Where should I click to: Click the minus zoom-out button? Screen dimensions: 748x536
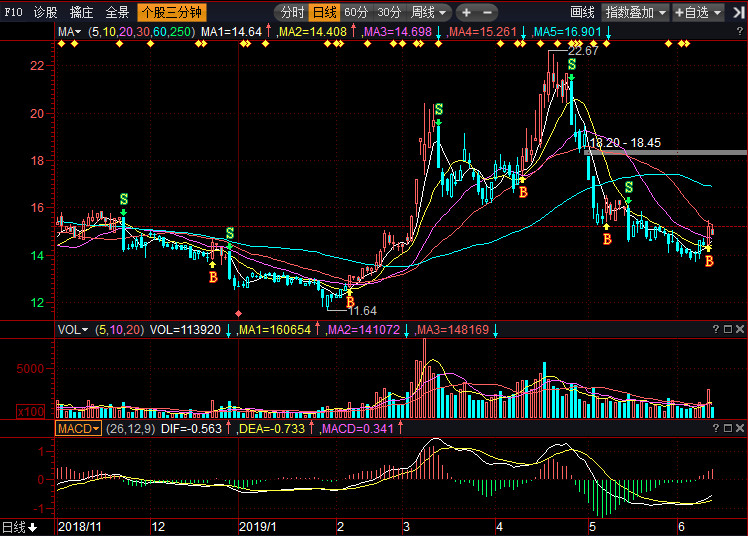[487, 13]
